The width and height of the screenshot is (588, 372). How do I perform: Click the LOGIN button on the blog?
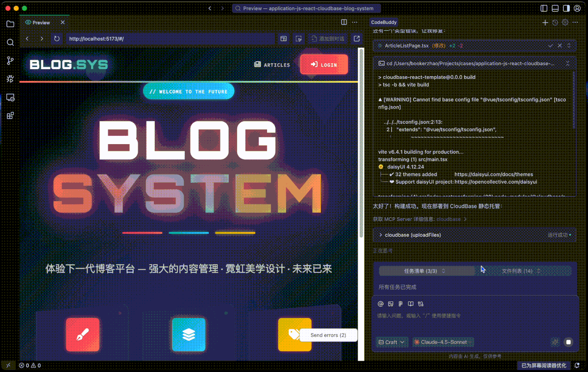click(324, 65)
